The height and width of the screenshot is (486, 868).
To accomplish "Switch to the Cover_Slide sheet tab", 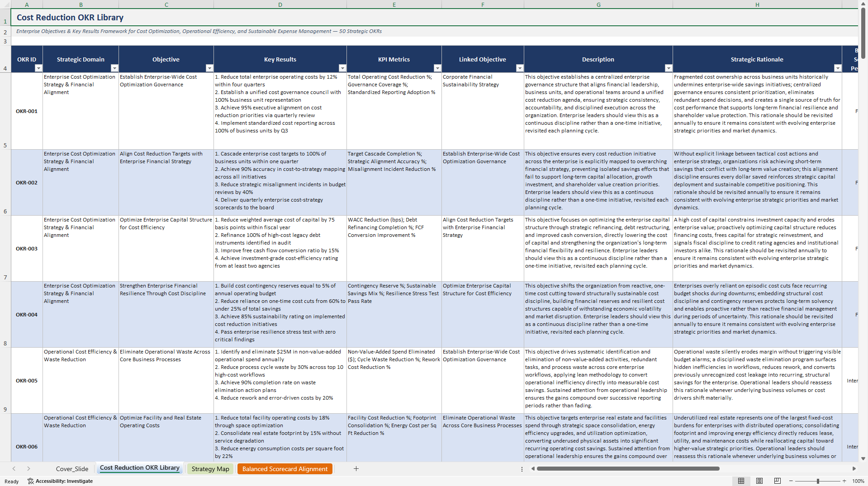I will 72,469.
